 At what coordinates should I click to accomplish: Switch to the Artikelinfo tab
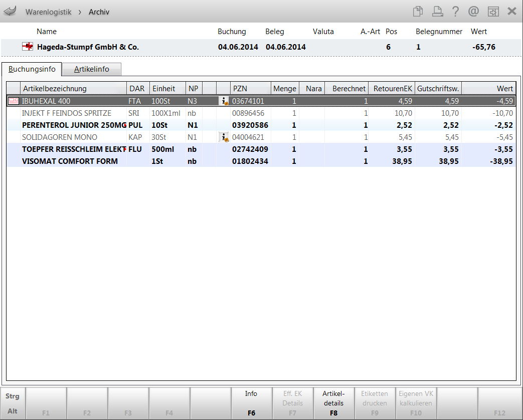91,69
